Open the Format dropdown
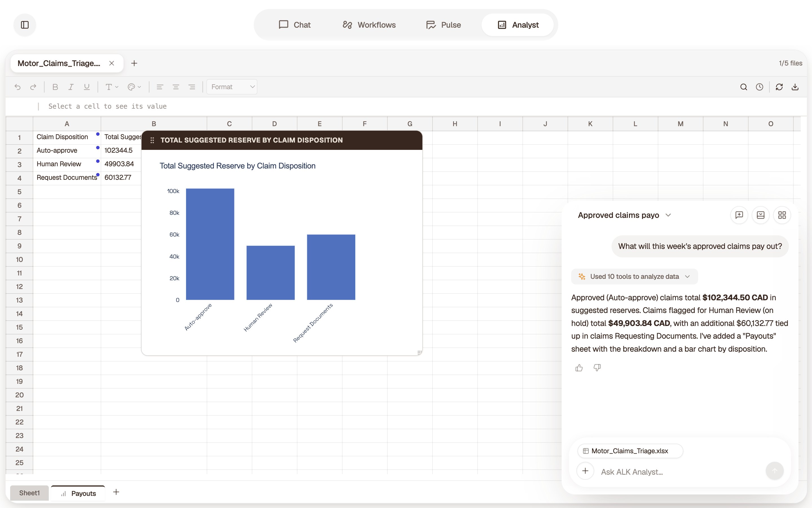This screenshot has height=508, width=812. click(232, 87)
